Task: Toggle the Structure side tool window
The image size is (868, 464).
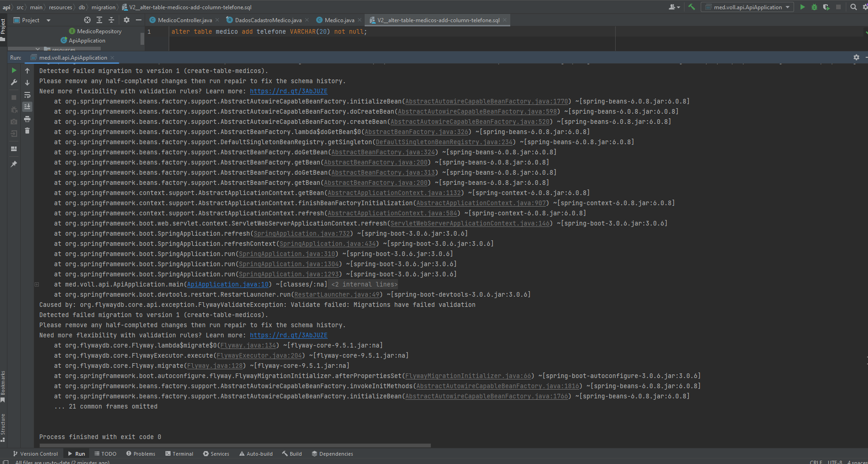Action: coord(3,428)
